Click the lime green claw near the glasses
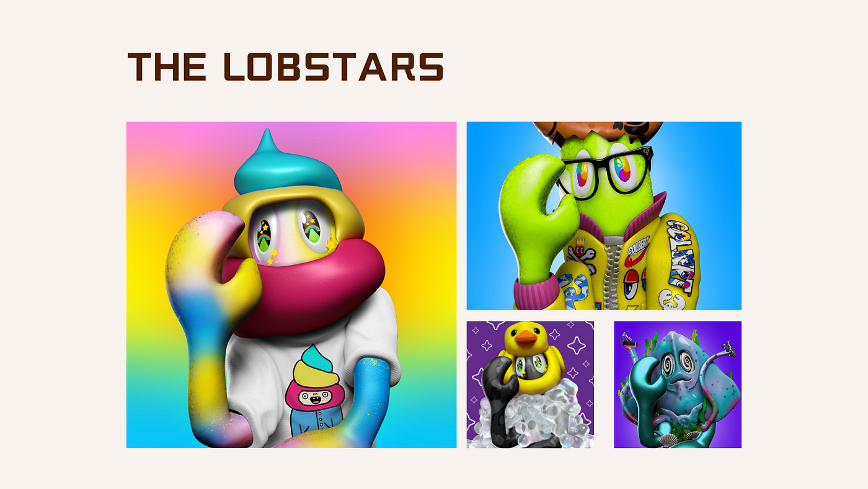This screenshot has height=489, width=868. point(539,214)
